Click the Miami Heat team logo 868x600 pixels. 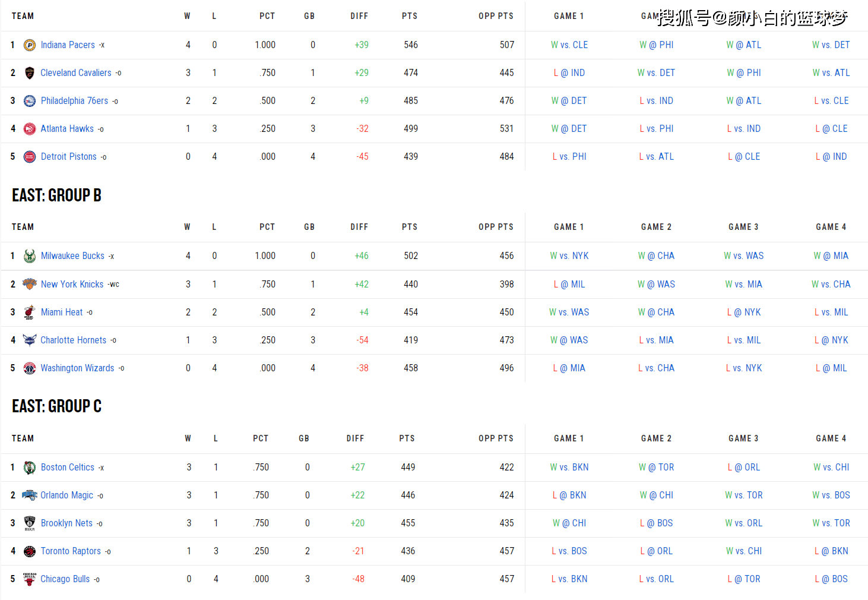pyautogui.click(x=30, y=312)
